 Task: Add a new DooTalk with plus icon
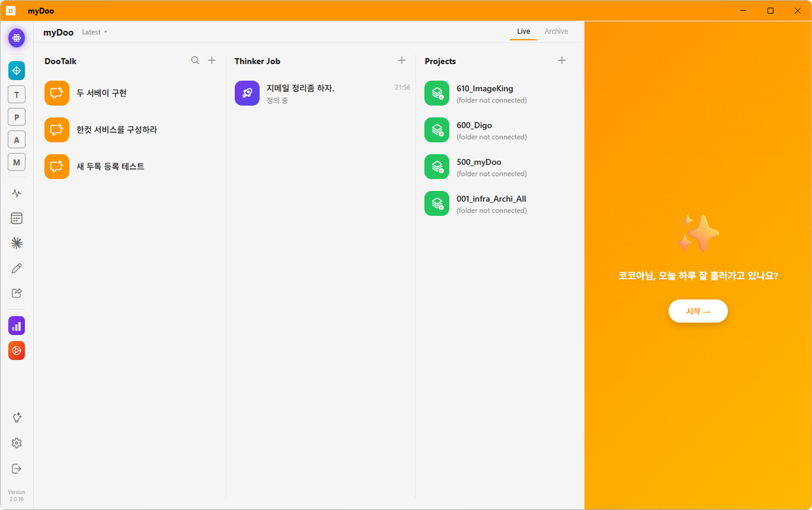coord(212,60)
